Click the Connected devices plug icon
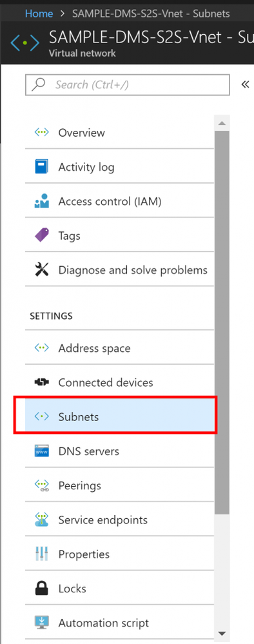The image size is (254, 644). 41,382
